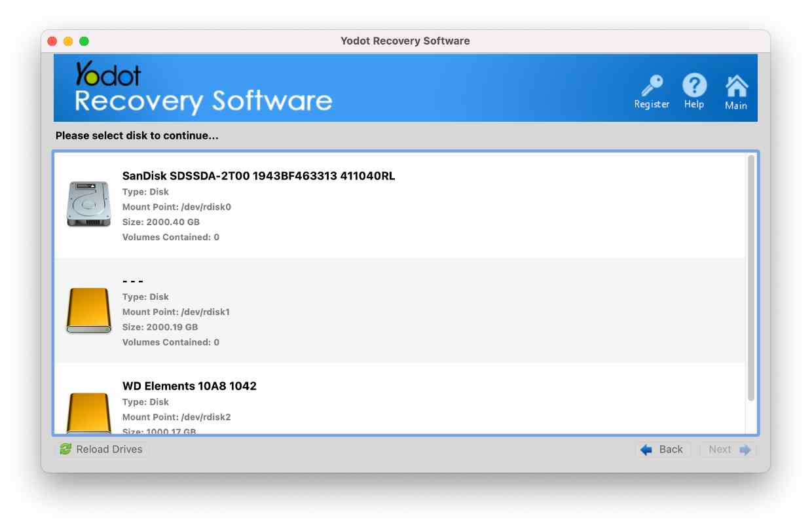Image resolution: width=812 pixels, height=527 pixels.
Task: Close the Yodot Recovery window
Action: point(52,41)
